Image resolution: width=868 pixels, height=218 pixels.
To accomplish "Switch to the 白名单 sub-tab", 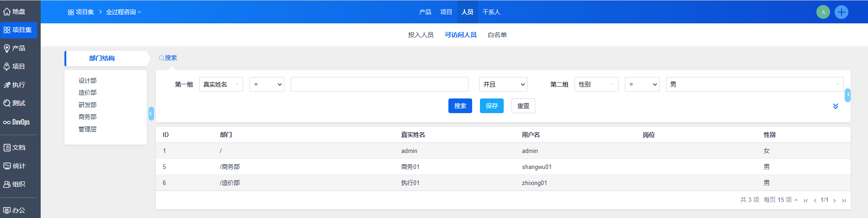I will pyautogui.click(x=497, y=35).
